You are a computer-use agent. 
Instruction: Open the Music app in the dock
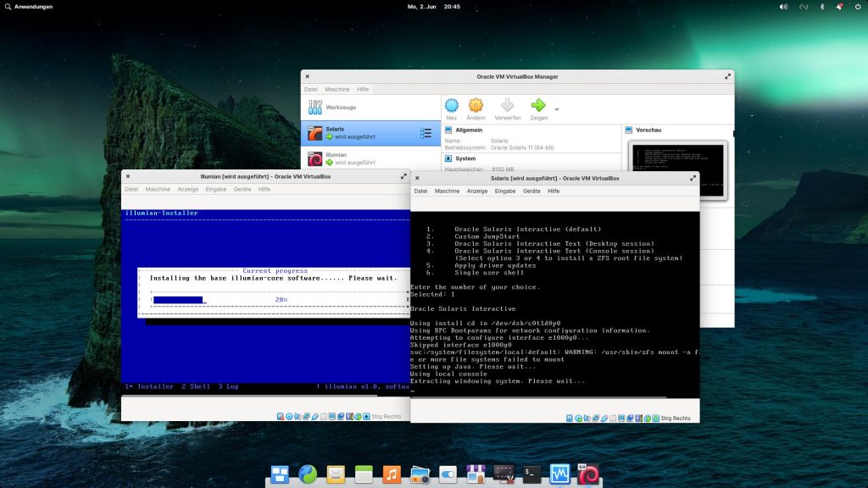391,474
